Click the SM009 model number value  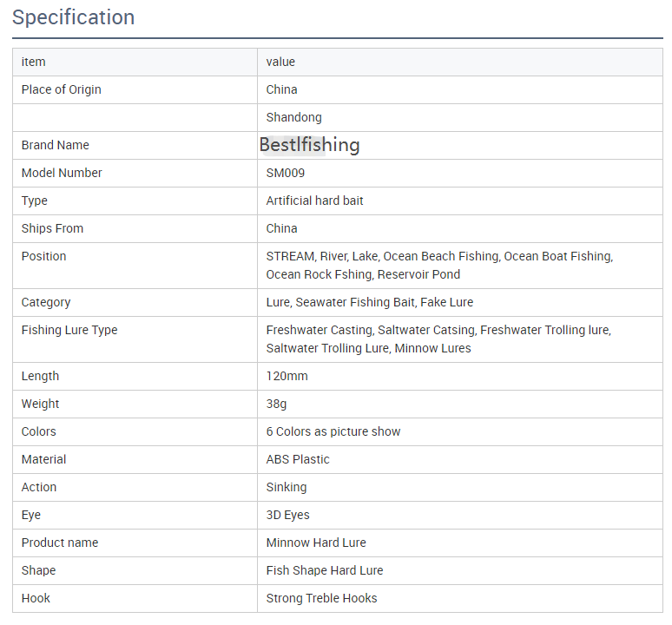286,173
